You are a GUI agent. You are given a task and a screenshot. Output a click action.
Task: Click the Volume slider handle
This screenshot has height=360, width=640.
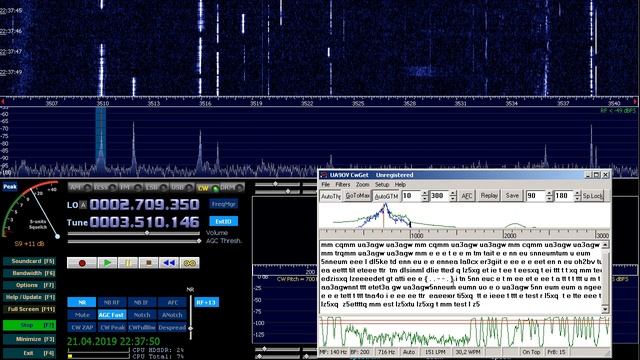pos(147,233)
